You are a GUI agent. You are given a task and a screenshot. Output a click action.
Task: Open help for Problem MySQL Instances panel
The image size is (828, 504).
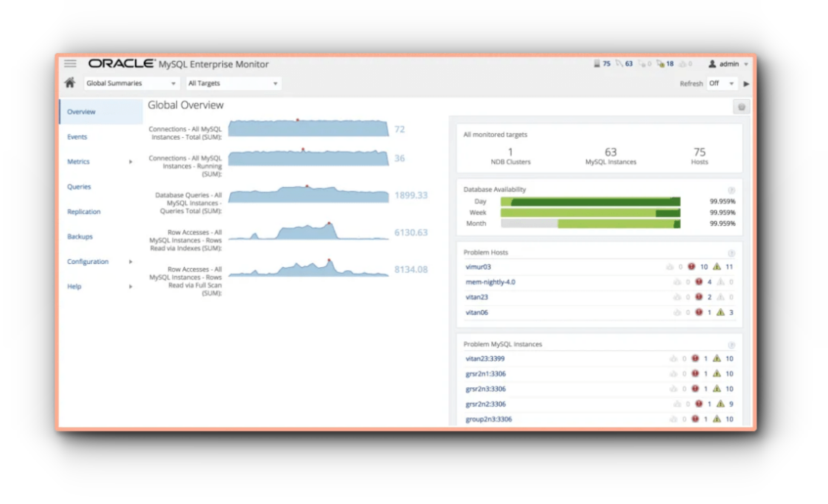pyautogui.click(x=731, y=345)
